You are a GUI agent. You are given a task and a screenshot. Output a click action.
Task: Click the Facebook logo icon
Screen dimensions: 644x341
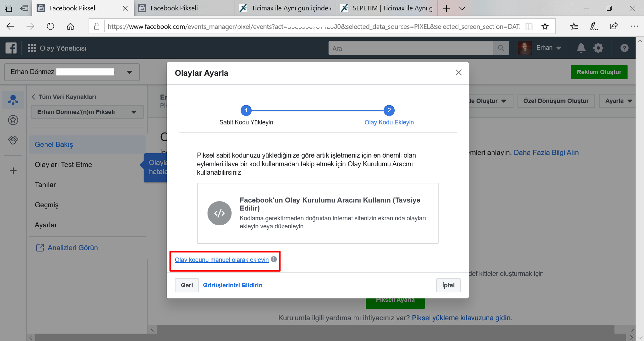[x=11, y=48]
